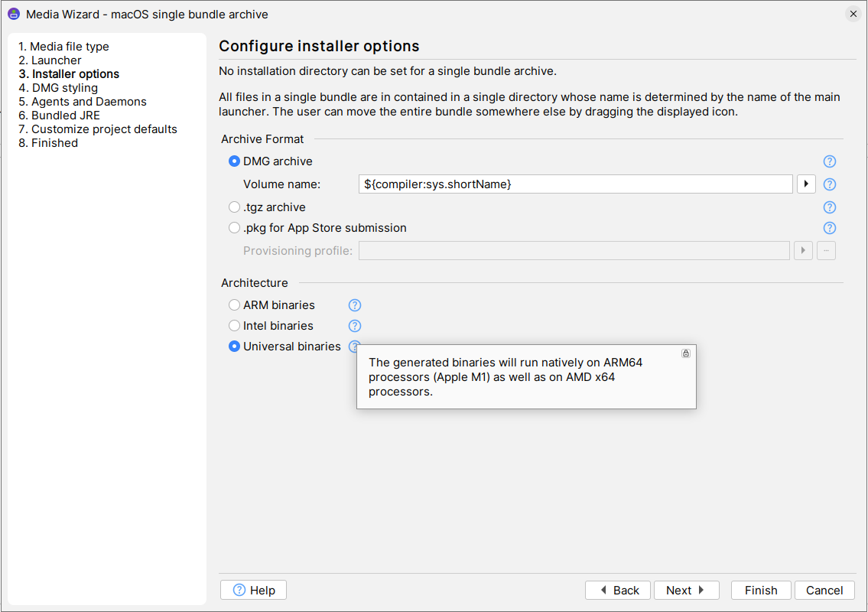
Task: Click the install4j app icon in title bar
Action: pyautogui.click(x=14, y=14)
